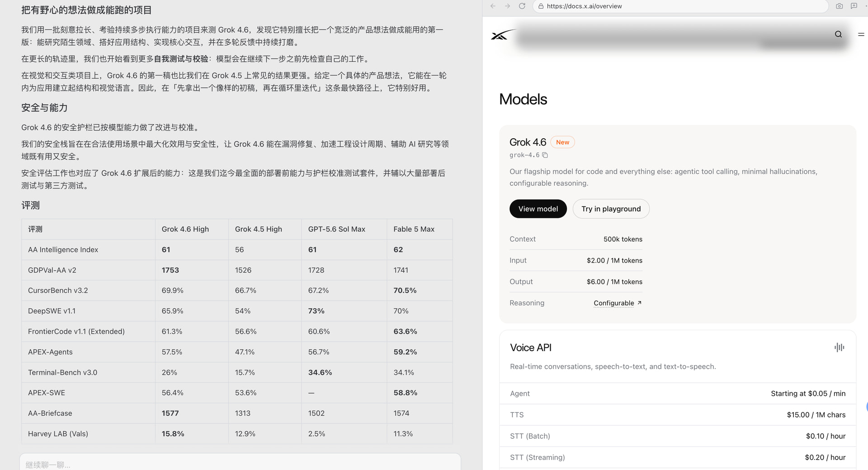Click the screenshot camera icon in browser bar
Screen dimensions: 868x470
point(839,6)
